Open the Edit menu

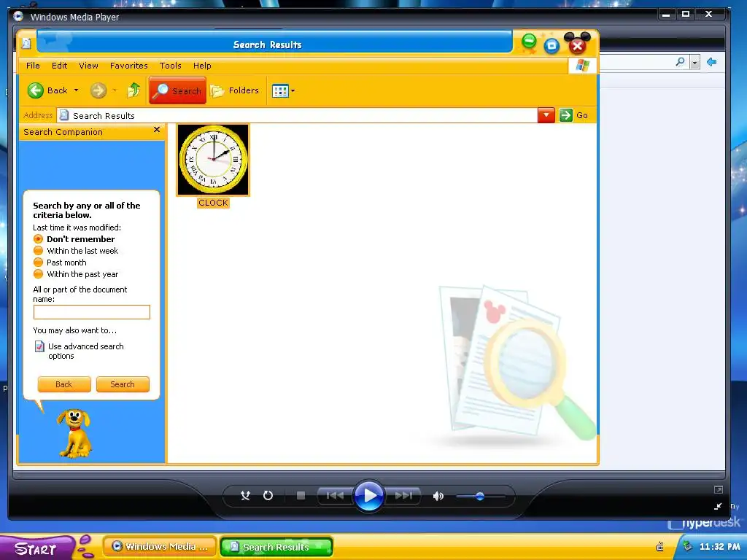[x=60, y=66]
